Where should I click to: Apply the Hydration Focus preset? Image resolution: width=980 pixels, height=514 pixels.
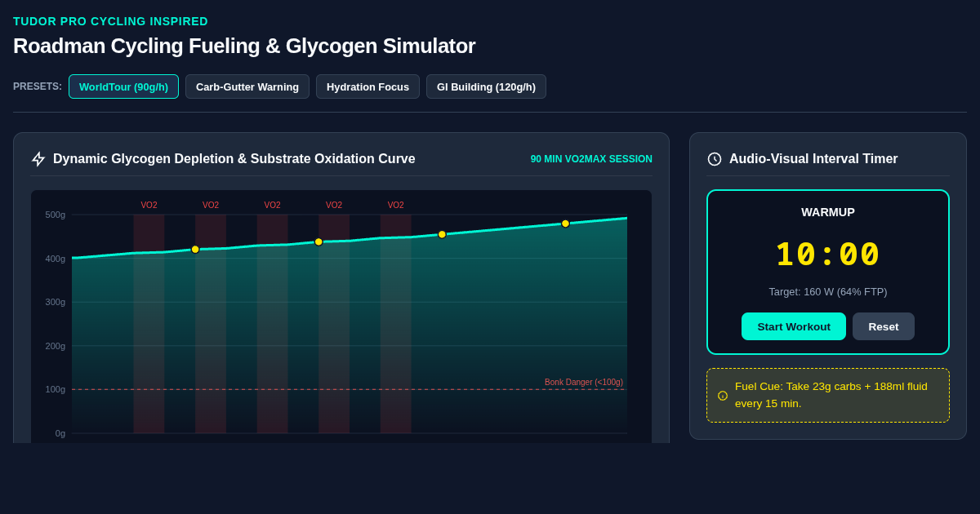click(367, 86)
